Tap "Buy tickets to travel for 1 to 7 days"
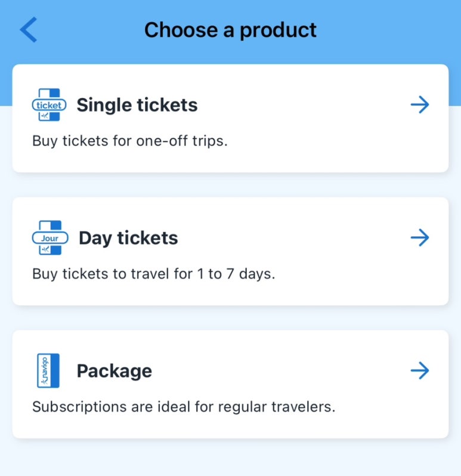This screenshot has height=476, width=461. (x=153, y=274)
